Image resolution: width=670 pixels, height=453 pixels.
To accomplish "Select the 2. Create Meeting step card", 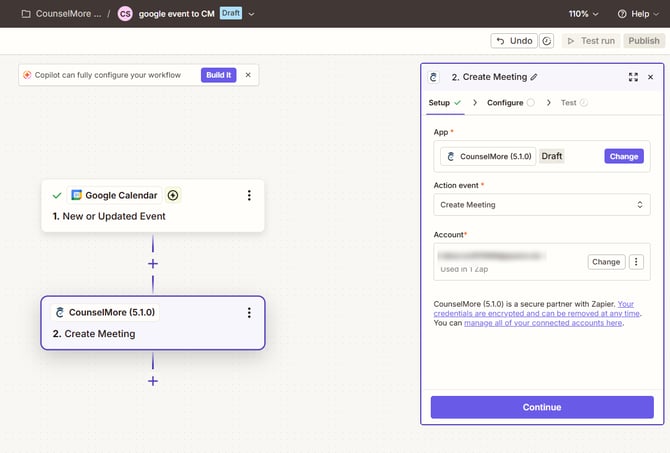I will tap(153, 323).
